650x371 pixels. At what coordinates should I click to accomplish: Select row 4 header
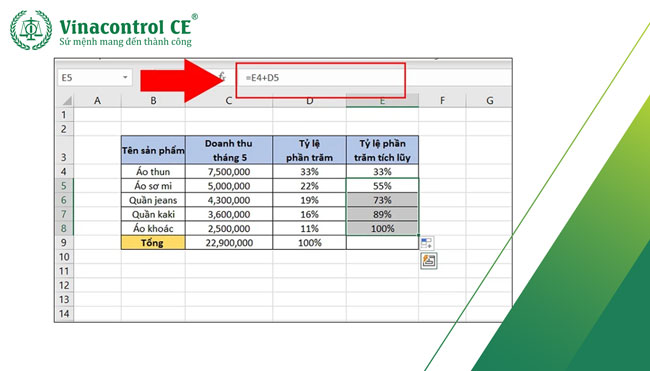[64, 172]
